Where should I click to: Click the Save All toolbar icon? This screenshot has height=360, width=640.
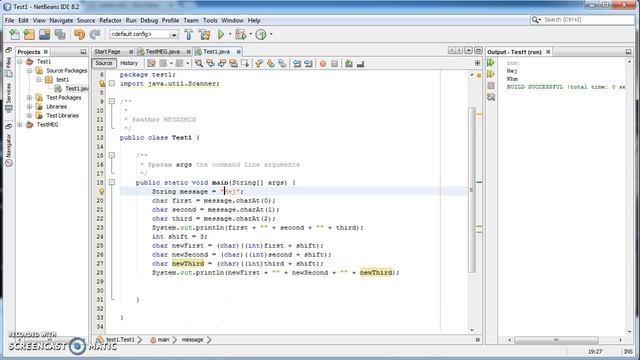[x=60, y=34]
